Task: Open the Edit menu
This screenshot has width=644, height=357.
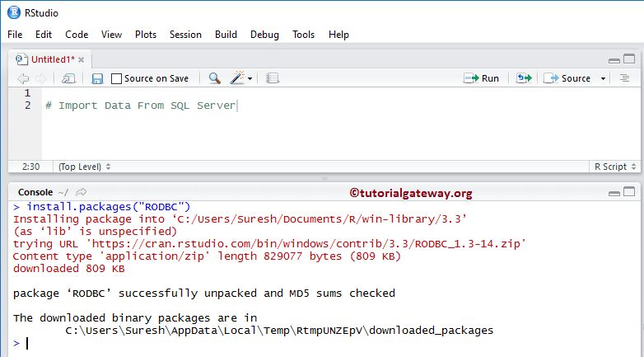Action: click(44, 35)
